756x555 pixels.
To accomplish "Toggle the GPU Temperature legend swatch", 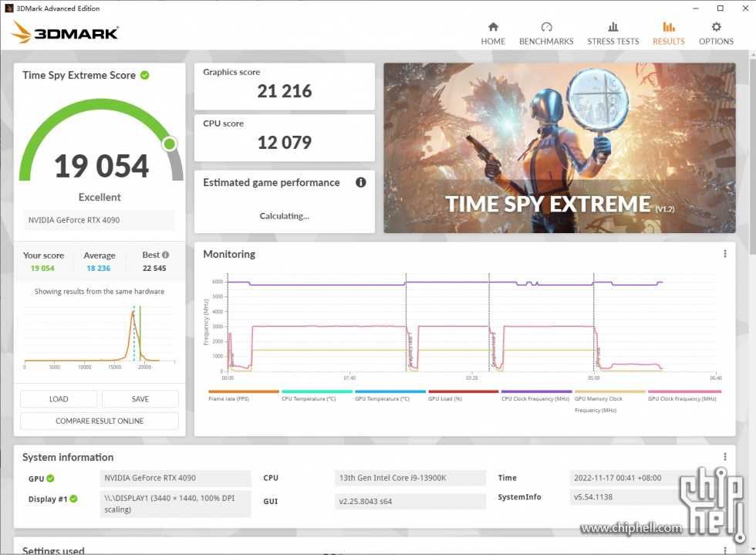I will [x=390, y=391].
